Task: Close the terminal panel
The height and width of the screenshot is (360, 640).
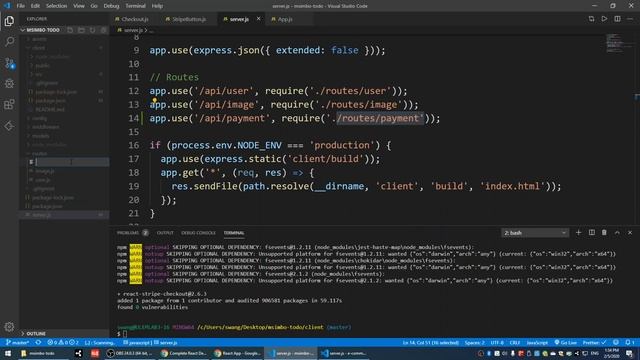Action: point(630,232)
